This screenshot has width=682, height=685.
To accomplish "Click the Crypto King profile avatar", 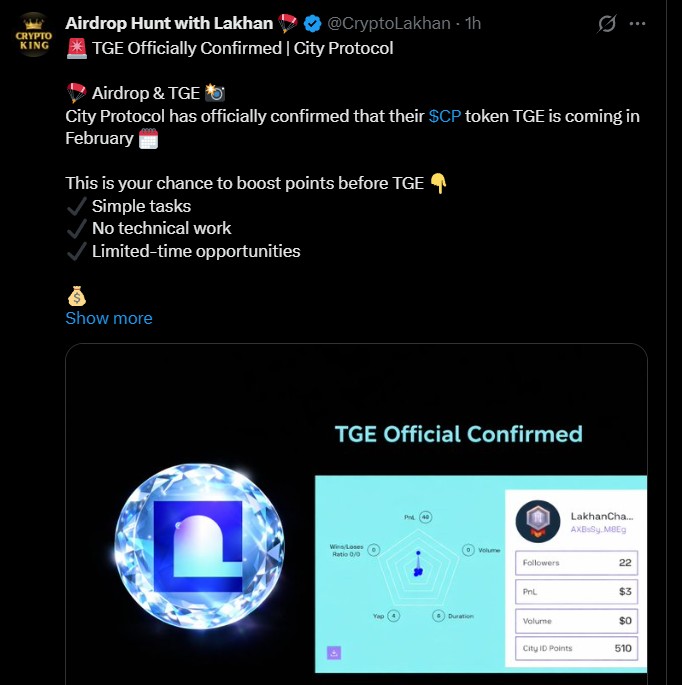I will point(33,34).
